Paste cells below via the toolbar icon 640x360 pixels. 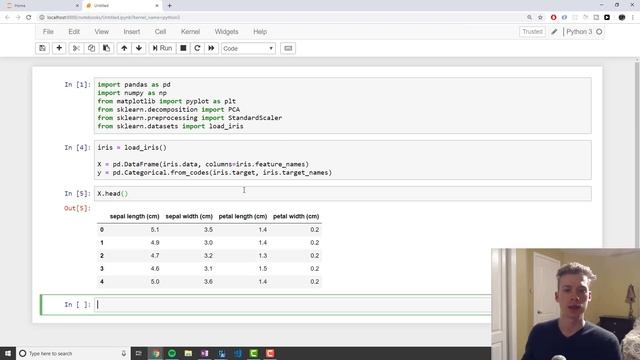click(106, 48)
